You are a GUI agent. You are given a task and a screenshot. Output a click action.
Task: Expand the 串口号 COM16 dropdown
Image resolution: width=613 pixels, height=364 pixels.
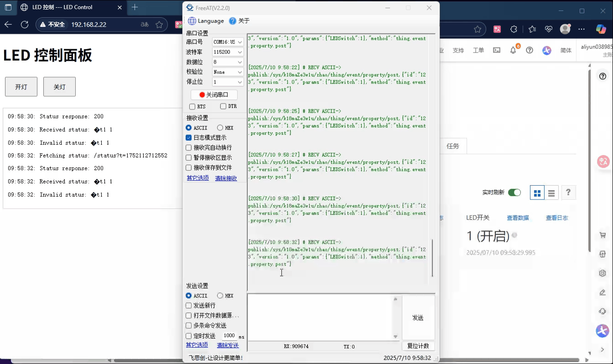coord(228,42)
